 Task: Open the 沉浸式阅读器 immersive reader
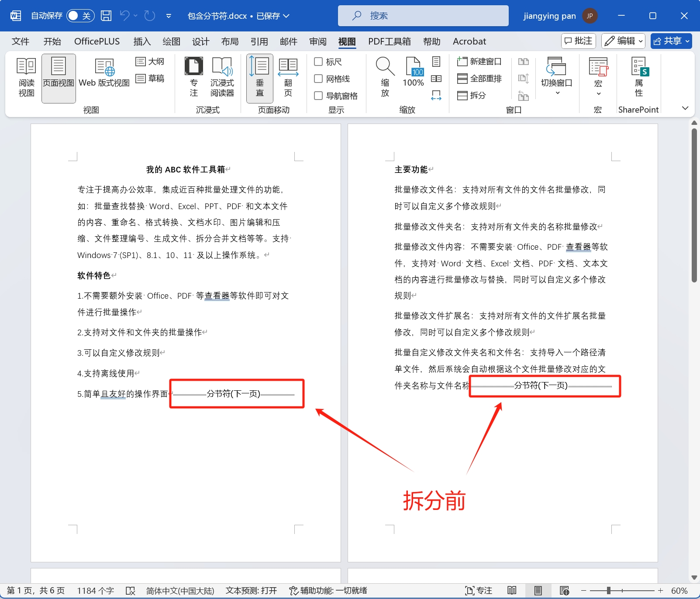coord(222,78)
